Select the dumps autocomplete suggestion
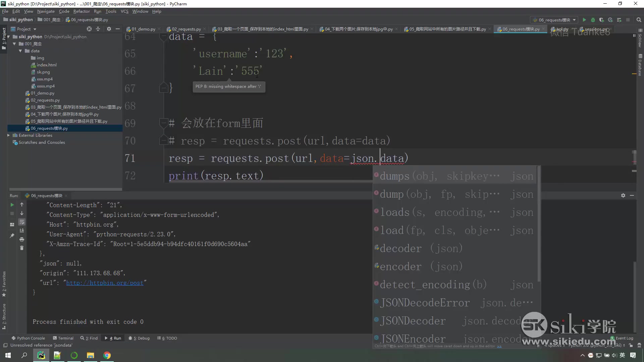Image resolution: width=644 pixels, height=362 pixels. tap(455, 176)
